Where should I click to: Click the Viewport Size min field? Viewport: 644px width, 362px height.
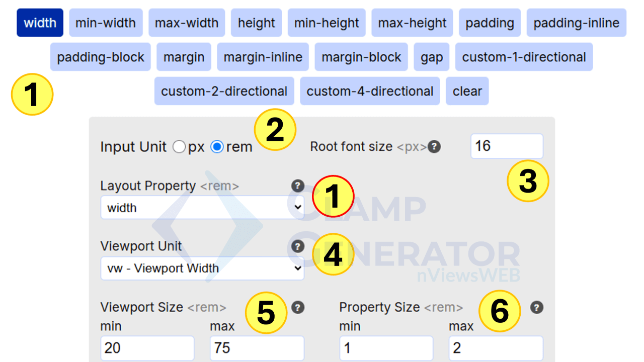tap(147, 348)
